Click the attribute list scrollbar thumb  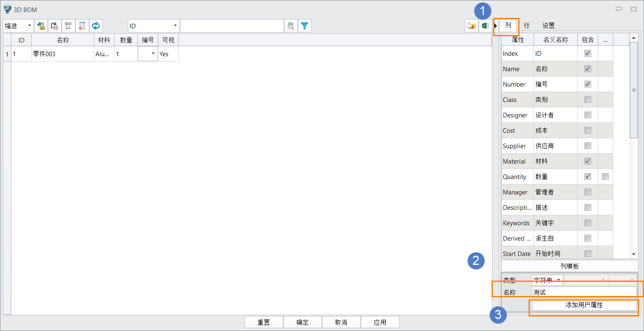click(x=634, y=90)
